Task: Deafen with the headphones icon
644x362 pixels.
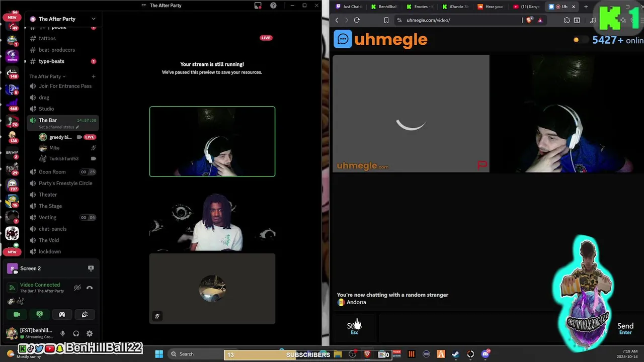Action: 76,333
